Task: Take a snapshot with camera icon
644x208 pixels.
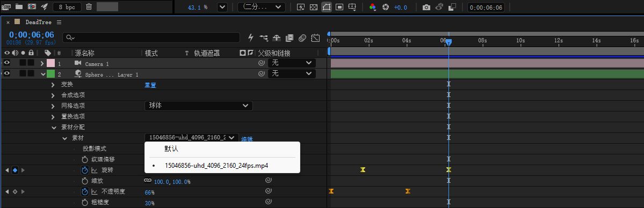Action: 426,7
